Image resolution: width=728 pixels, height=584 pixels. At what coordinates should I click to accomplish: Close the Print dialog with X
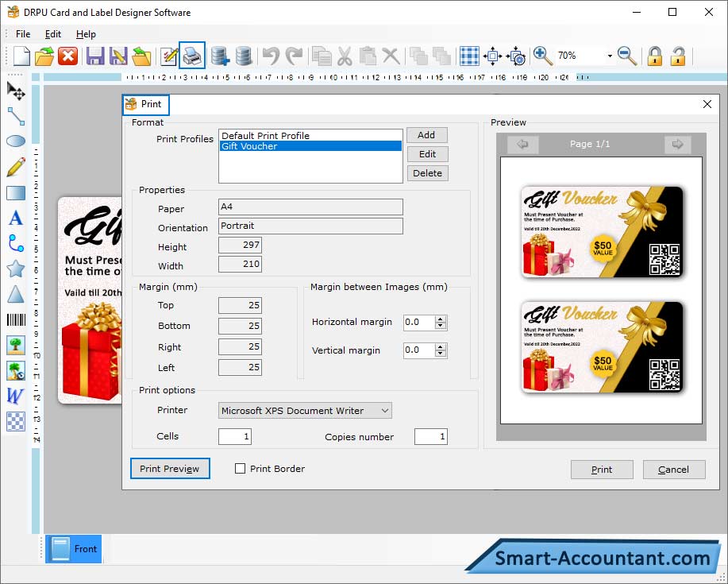click(707, 104)
